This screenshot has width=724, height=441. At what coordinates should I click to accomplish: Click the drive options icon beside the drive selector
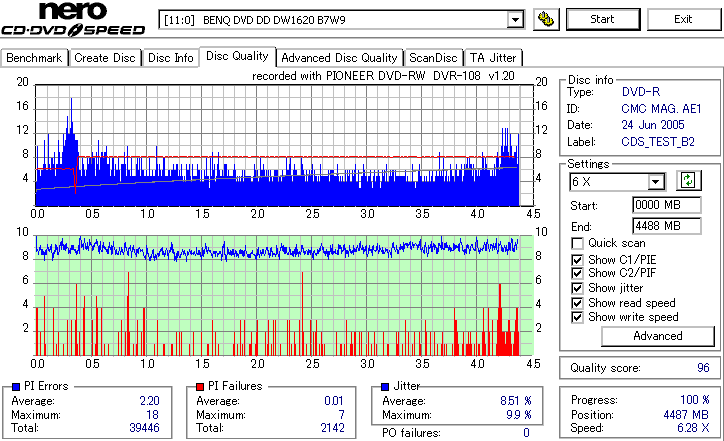[546, 19]
